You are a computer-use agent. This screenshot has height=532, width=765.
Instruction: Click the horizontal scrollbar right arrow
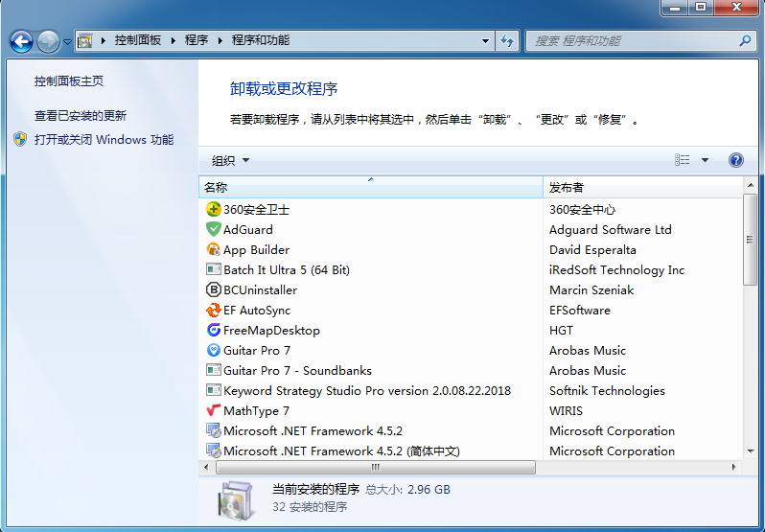tap(734, 467)
